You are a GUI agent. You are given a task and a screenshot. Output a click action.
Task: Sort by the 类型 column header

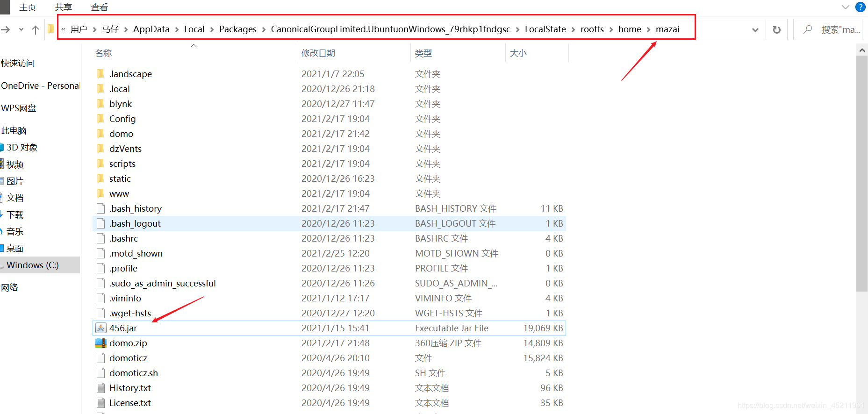[423, 53]
